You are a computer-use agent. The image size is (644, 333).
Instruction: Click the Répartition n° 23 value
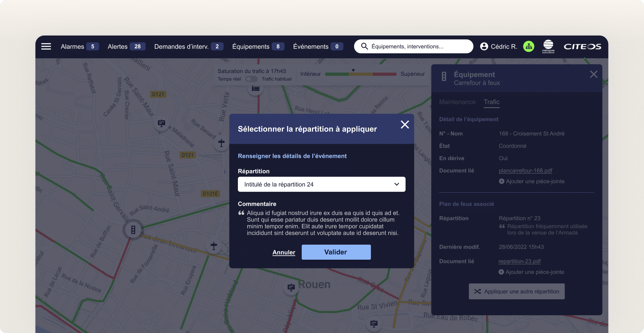520,218
